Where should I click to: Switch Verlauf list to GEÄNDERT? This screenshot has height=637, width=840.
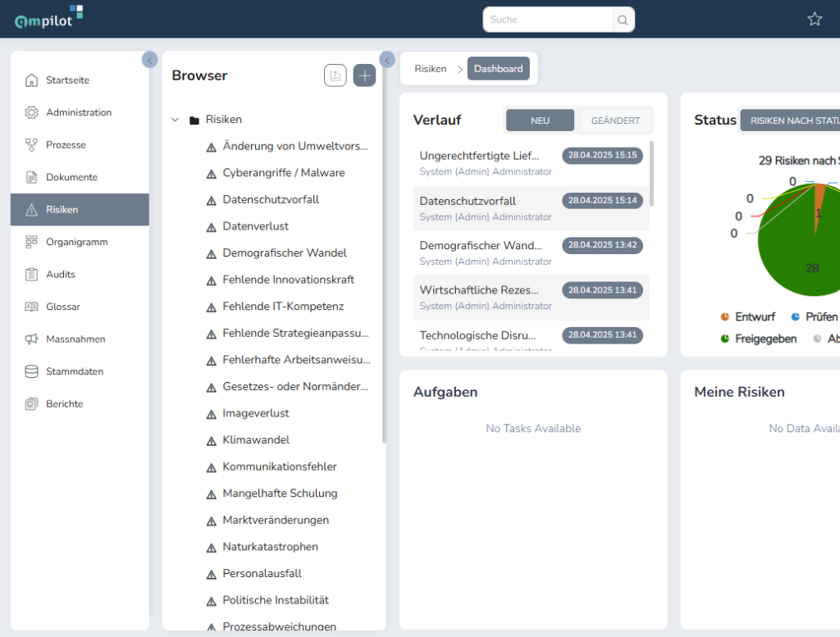point(615,121)
